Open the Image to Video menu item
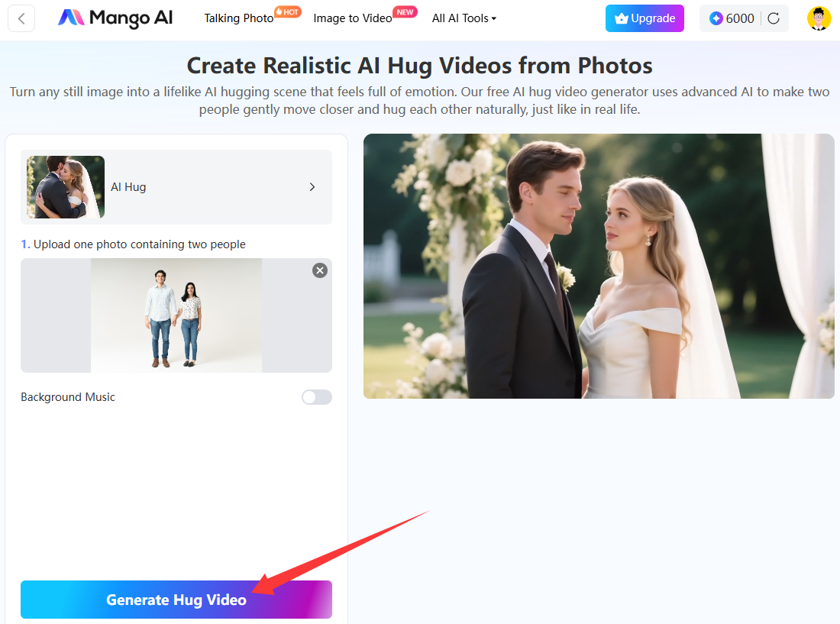Image resolution: width=840 pixels, height=624 pixels. [352, 18]
